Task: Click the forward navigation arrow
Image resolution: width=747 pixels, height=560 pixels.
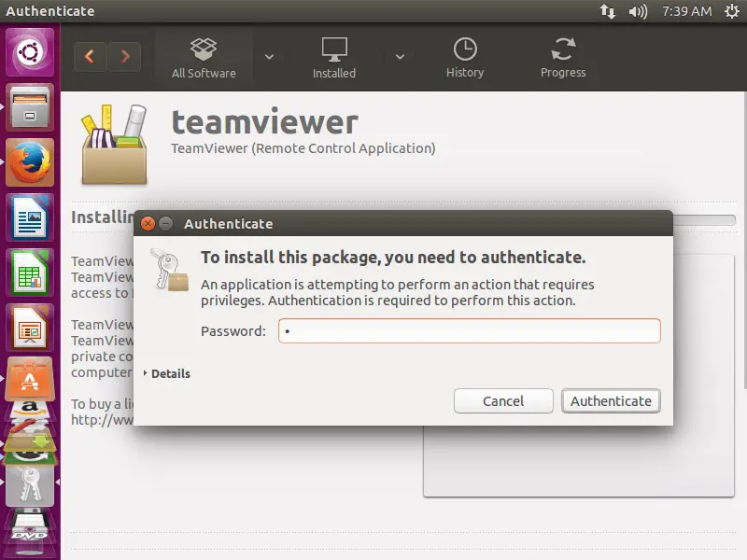Action: coord(125,57)
